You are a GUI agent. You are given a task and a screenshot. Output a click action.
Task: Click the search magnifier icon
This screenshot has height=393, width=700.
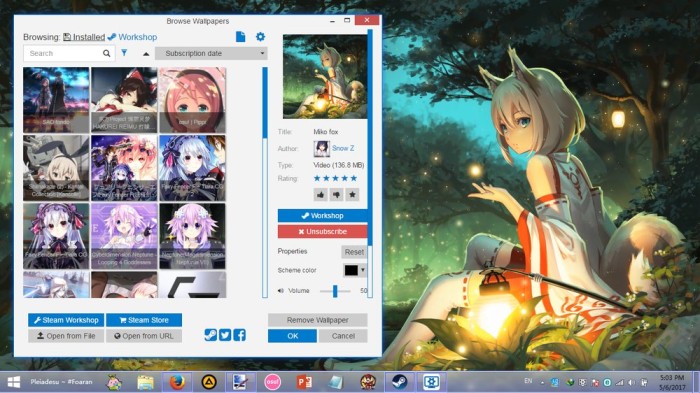[x=106, y=53]
